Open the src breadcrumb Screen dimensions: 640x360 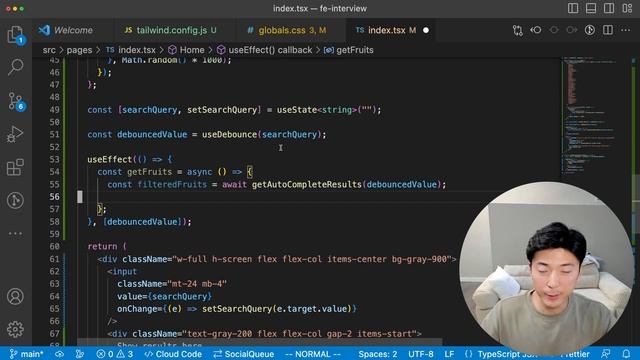[x=49, y=50]
